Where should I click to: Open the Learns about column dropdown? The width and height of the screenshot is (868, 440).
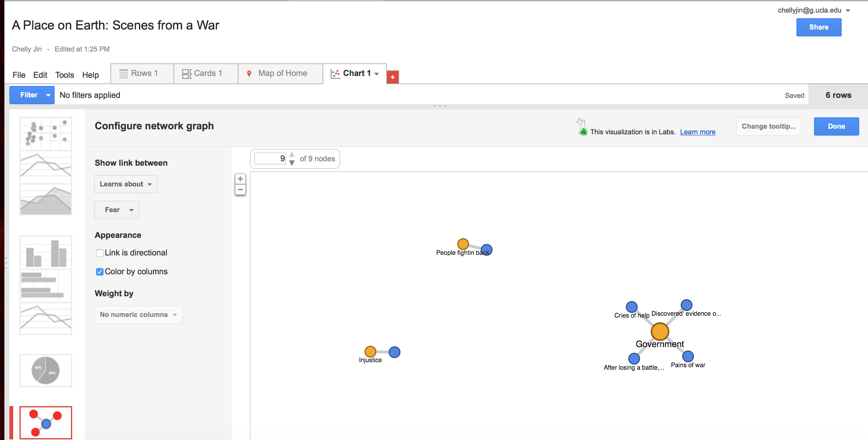tap(126, 184)
